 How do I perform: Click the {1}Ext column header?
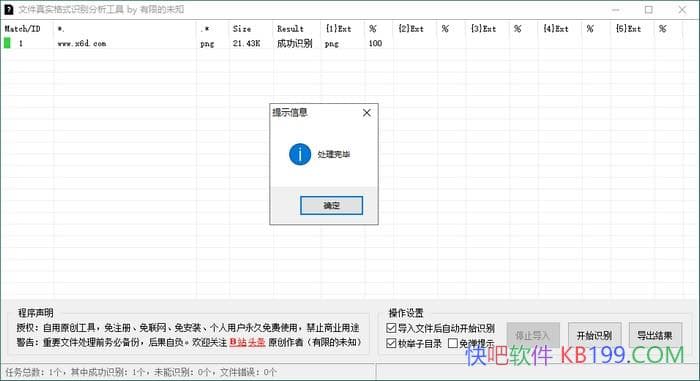[x=338, y=29]
